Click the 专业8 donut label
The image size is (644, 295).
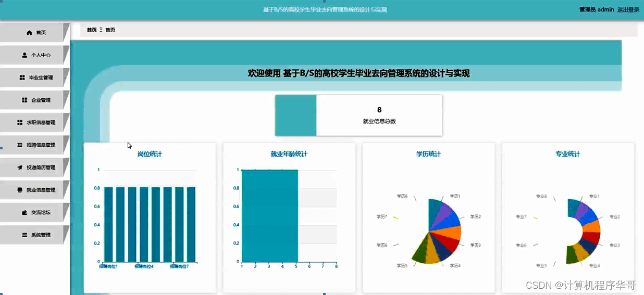[x=541, y=196]
